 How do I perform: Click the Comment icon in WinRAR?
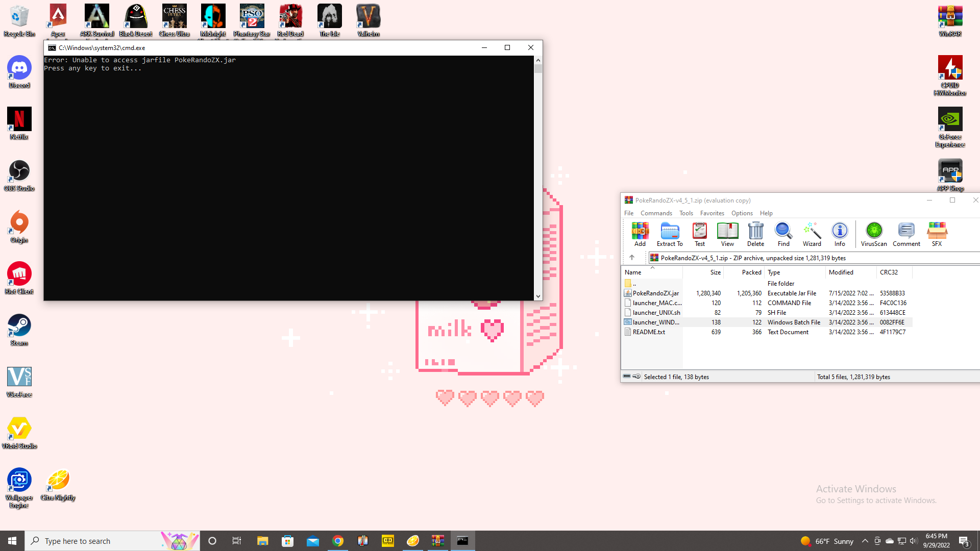tap(906, 234)
